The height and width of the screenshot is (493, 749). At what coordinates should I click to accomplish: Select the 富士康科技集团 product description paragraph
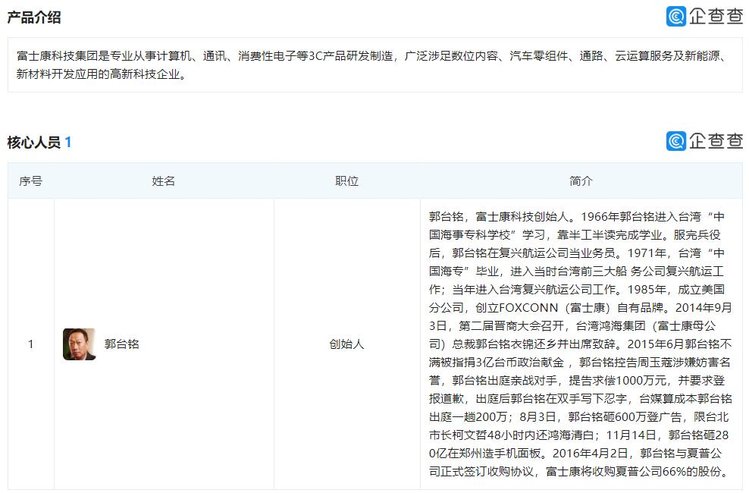[x=371, y=65]
